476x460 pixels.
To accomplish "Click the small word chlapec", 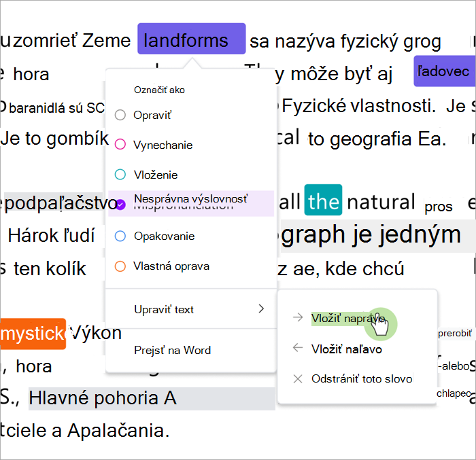I will (x=454, y=393).
